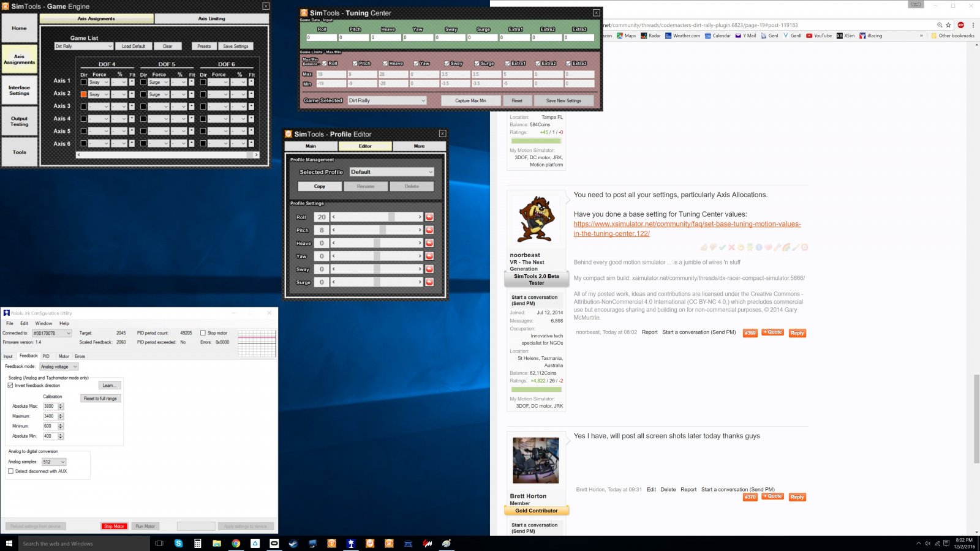Open the XSim bookmark
Screen dimensions: 980x551
pos(846,36)
